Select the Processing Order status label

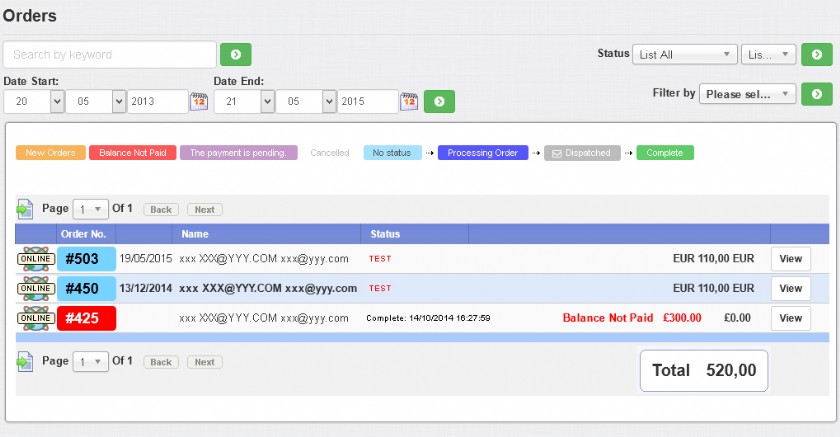[x=483, y=153]
